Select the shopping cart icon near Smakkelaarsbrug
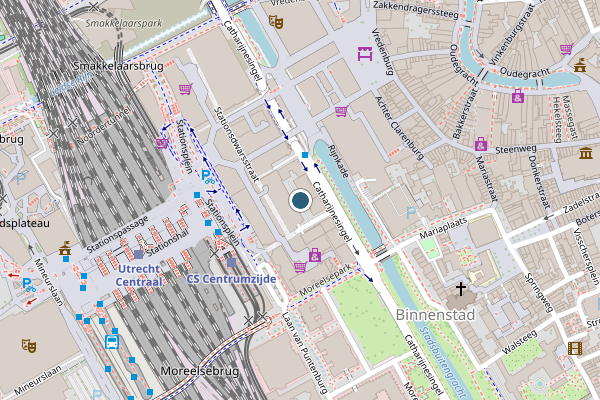 tap(186, 89)
